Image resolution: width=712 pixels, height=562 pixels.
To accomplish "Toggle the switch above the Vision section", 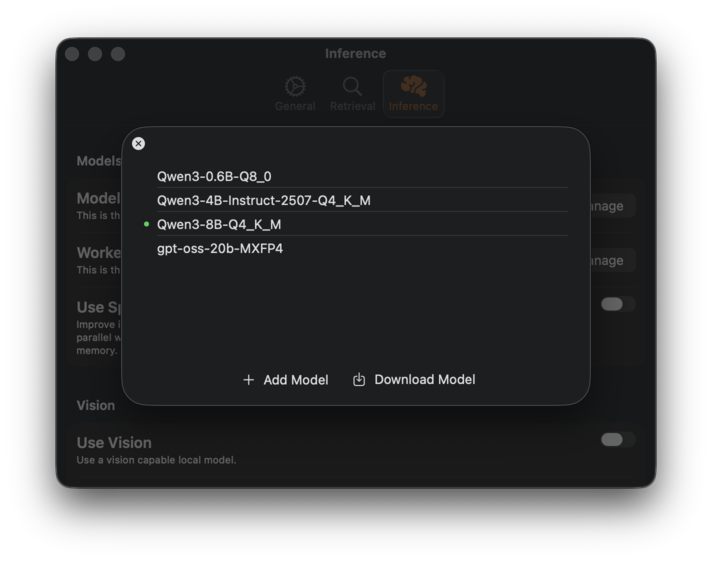I will pos(617,304).
